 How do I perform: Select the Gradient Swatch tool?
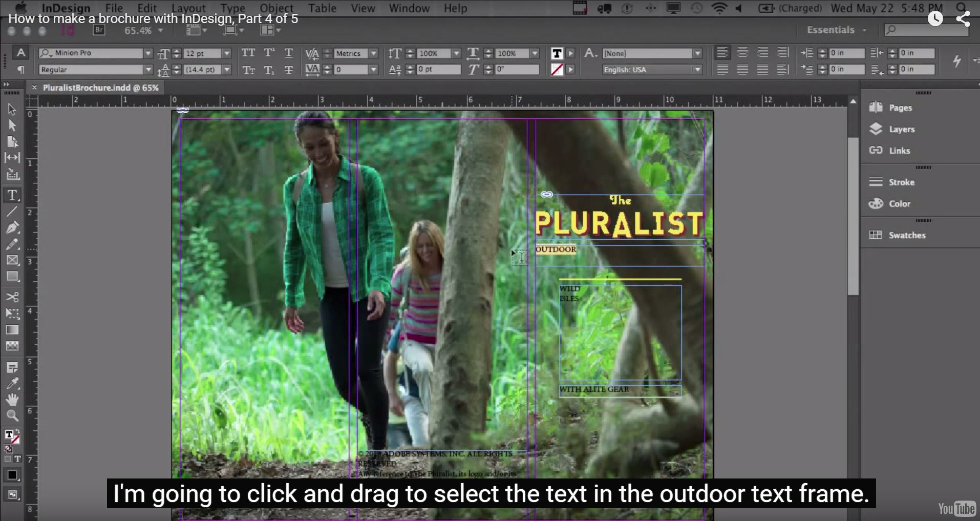point(12,330)
